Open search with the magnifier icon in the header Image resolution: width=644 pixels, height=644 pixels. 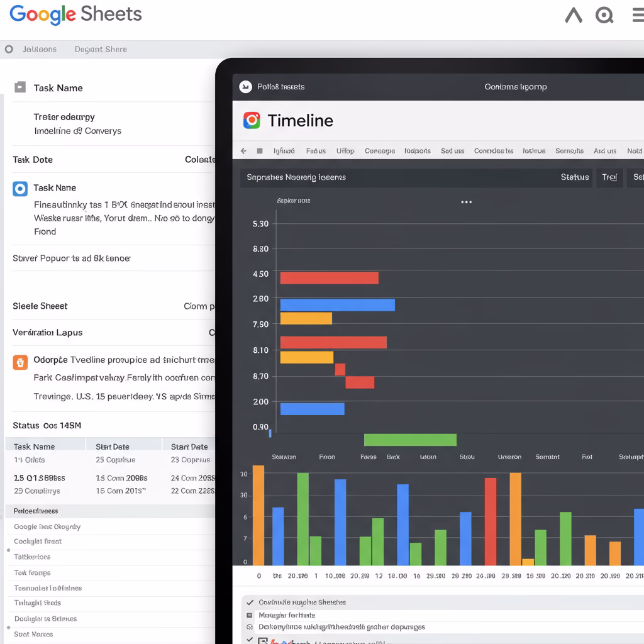pyautogui.click(x=604, y=16)
